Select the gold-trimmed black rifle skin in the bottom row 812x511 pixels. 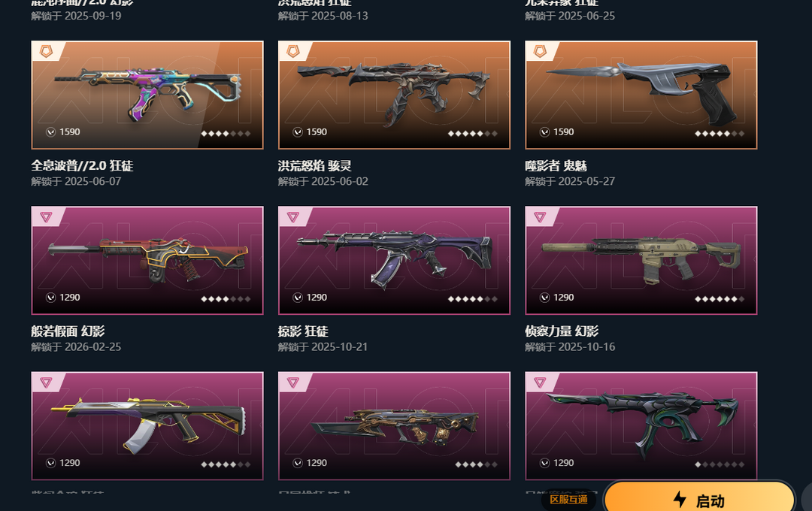[x=147, y=425]
